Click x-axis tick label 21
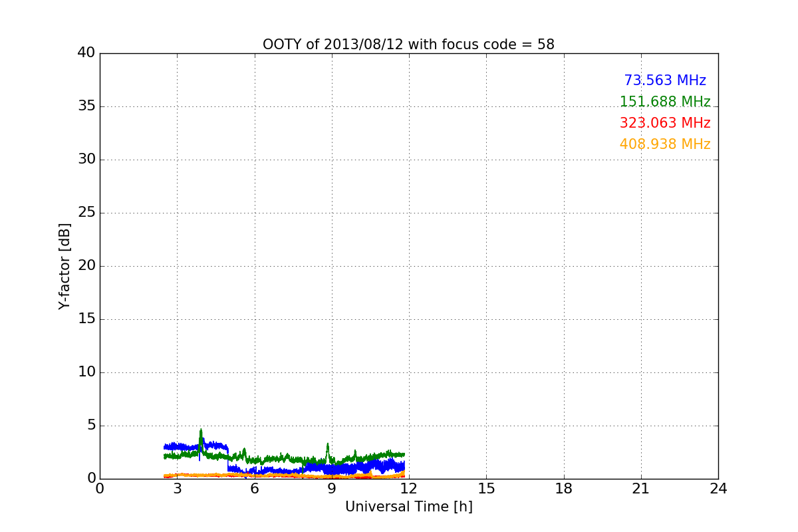The height and width of the screenshot is (532, 798). tap(641, 489)
